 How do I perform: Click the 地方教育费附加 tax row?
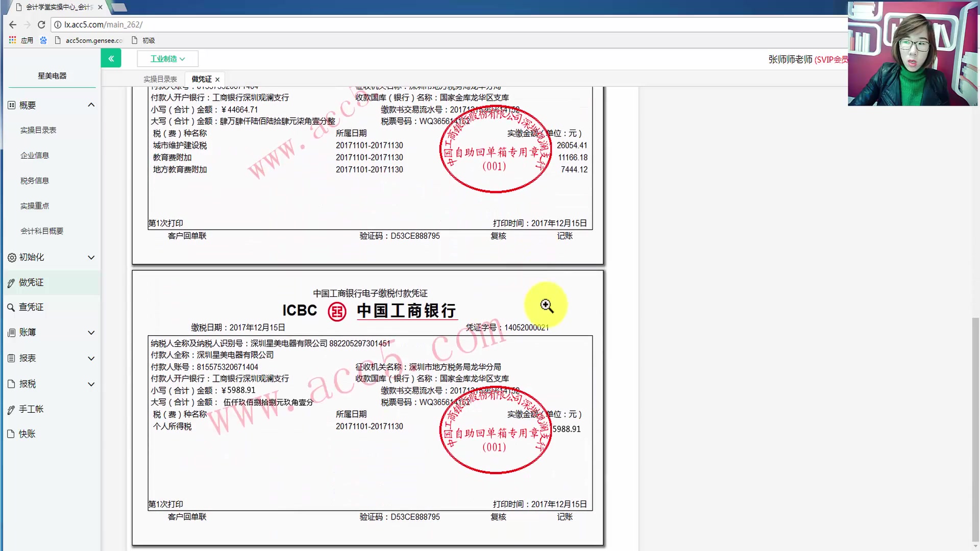[369, 169]
